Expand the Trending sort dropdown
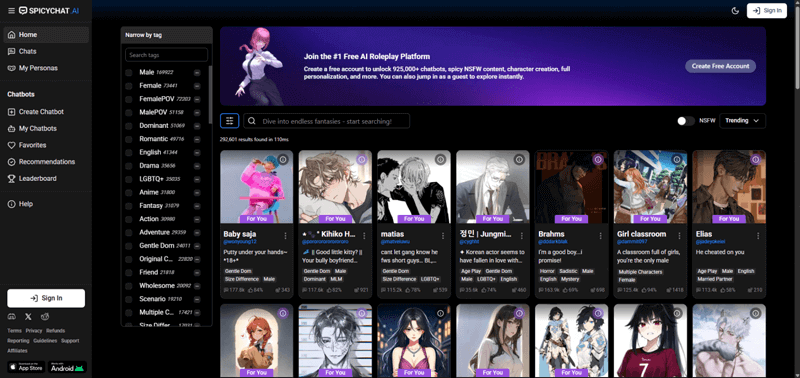The height and width of the screenshot is (378, 800). [x=742, y=121]
